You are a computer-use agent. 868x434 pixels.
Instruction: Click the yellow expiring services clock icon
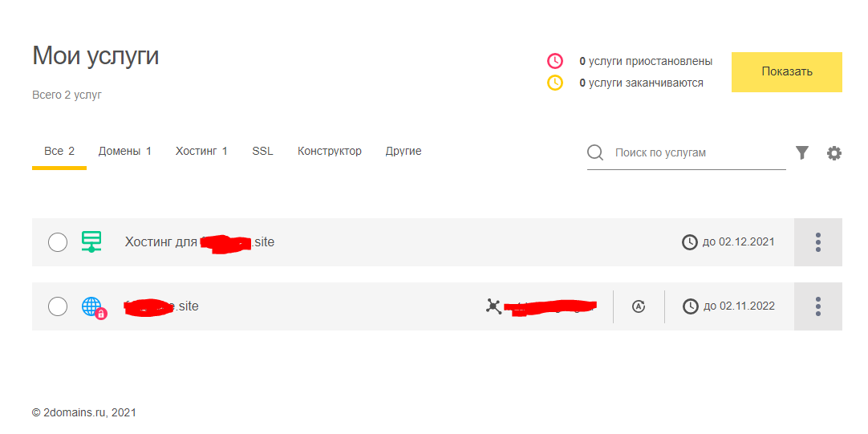(555, 83)
